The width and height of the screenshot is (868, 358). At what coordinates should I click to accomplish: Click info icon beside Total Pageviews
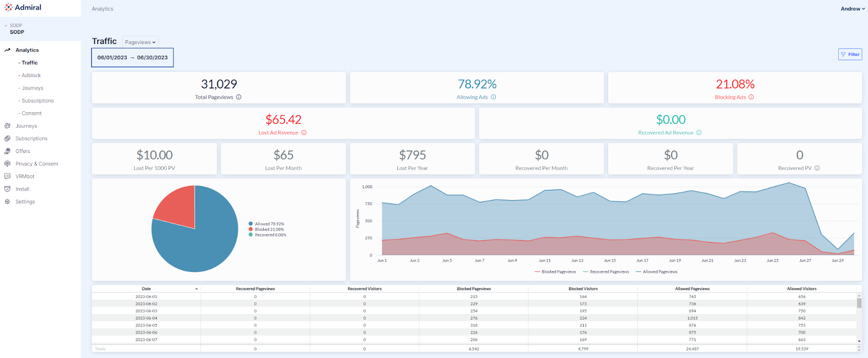239,97
